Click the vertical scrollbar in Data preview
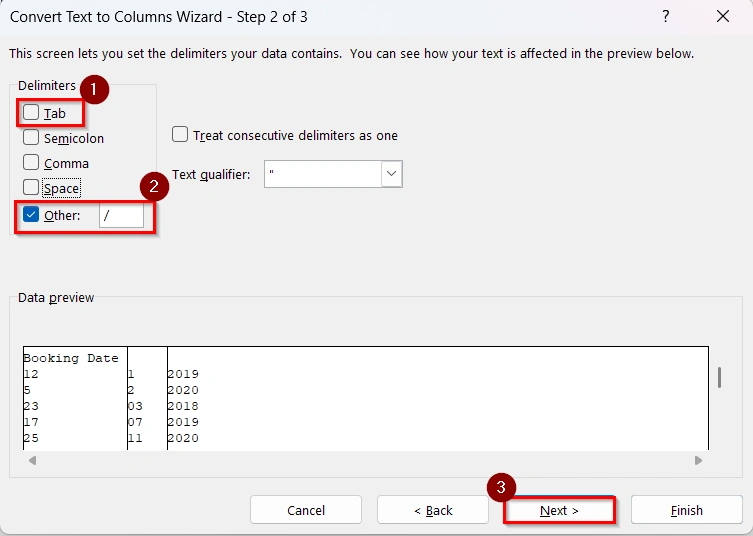753x536 pixels. [718, 377]
